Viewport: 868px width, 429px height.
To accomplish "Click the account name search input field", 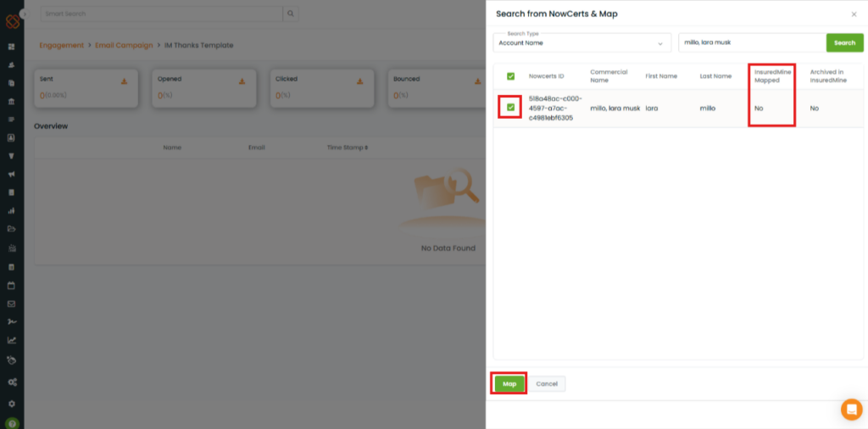I will tap(751, 42).
